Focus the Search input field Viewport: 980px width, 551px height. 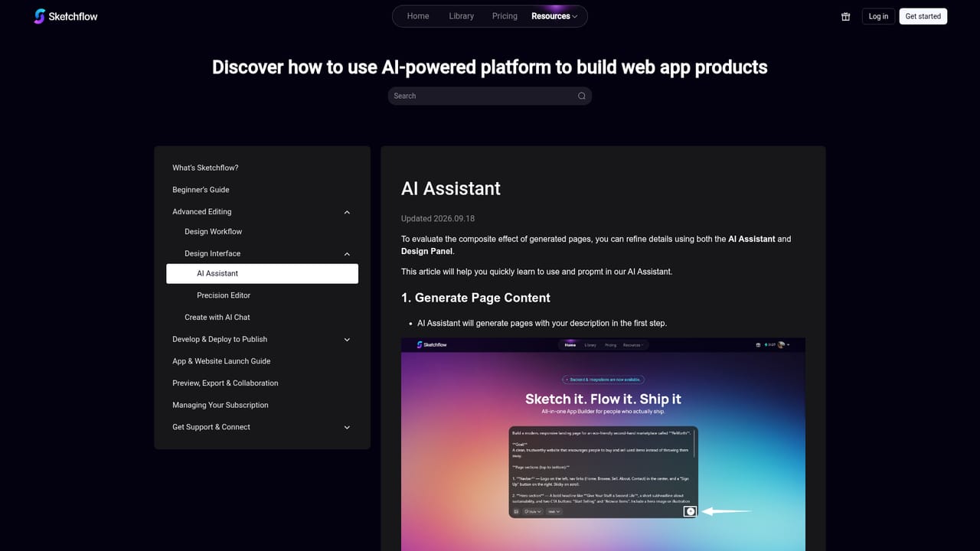[x=490, y=96]
